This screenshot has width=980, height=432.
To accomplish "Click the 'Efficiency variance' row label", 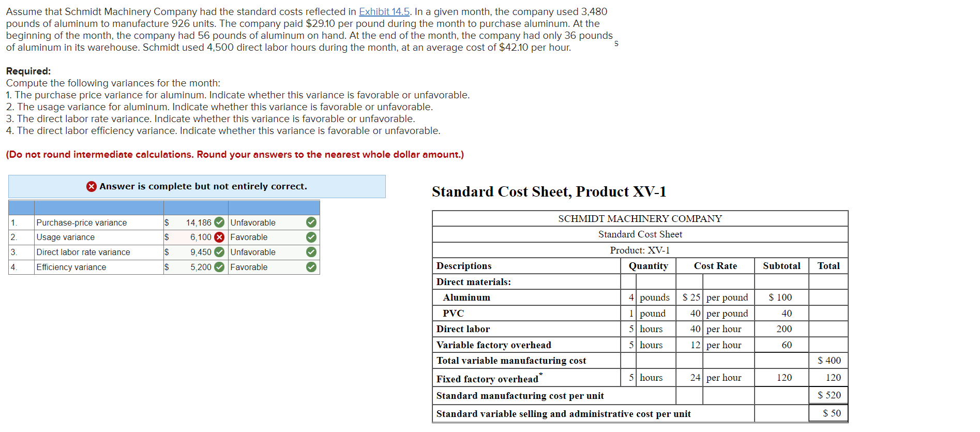I will click(x=71, y=267).
